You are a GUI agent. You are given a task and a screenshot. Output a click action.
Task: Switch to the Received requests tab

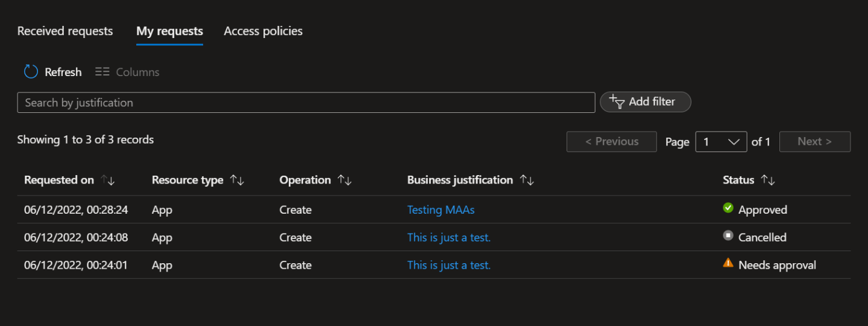(65, 31)
